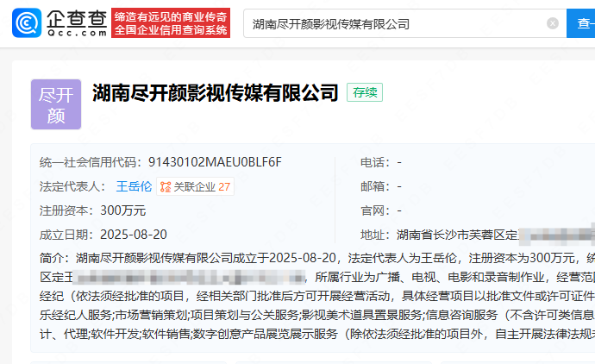This screenshot has width=595, height=364.
Task: Click the 官网 website field value
Action: 399,210
